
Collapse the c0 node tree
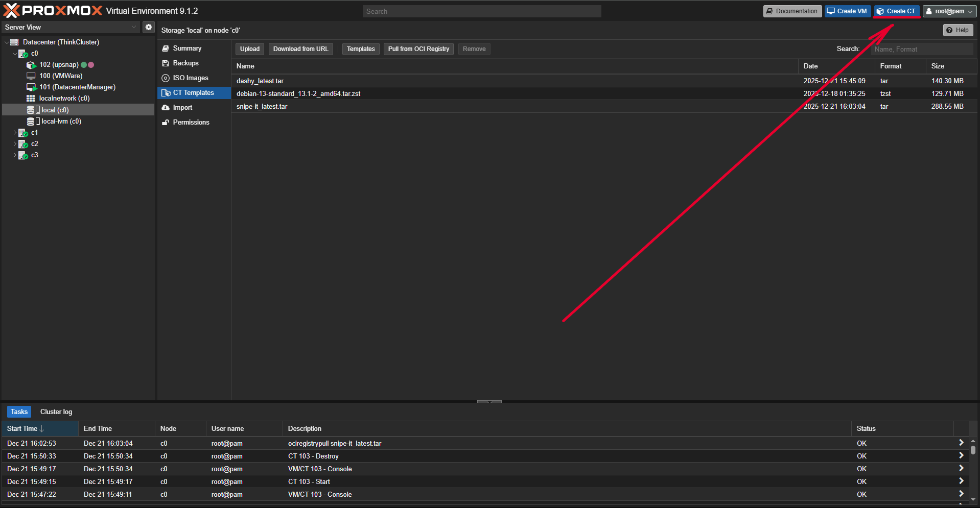pos(15,54)
